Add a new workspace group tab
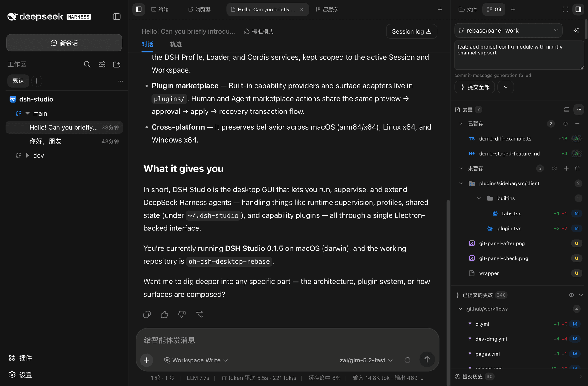Viewport: 588px width, 386px height. click(37, 81)
